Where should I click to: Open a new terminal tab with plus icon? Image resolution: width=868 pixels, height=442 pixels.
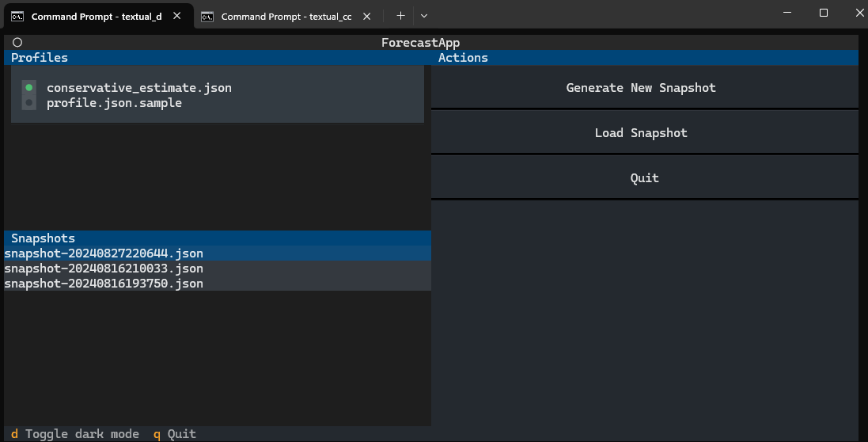400,16
